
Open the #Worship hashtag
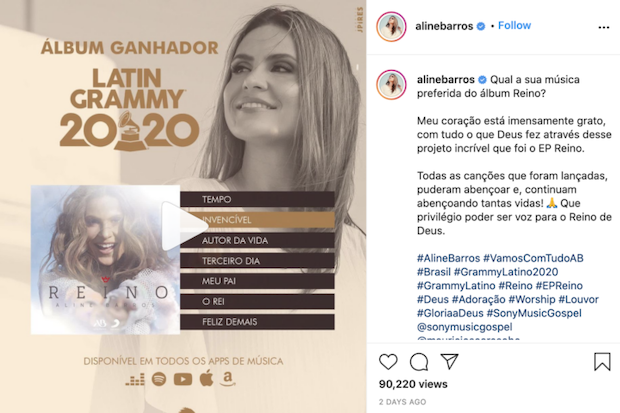(531, 299)
